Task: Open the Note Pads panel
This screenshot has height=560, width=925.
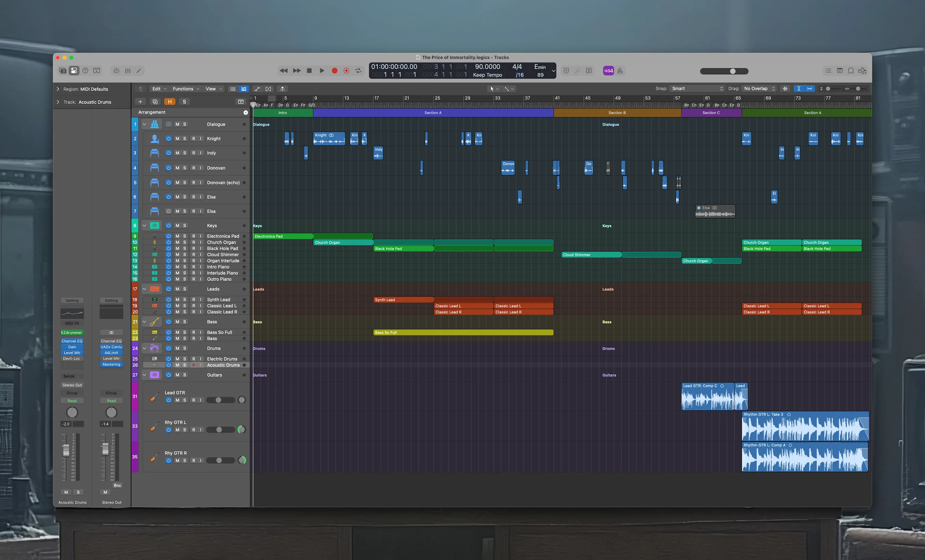Action: [x=839, y=71]
